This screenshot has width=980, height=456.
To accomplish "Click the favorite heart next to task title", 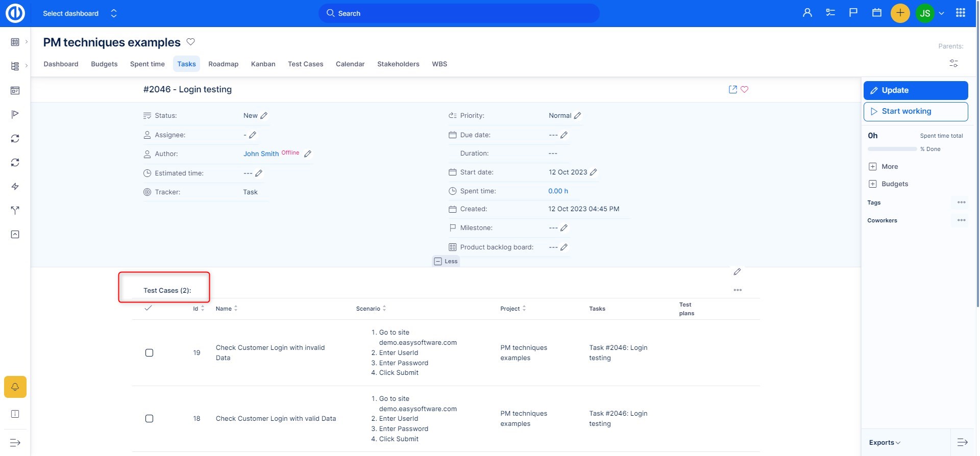I will (x=745, y=89).
